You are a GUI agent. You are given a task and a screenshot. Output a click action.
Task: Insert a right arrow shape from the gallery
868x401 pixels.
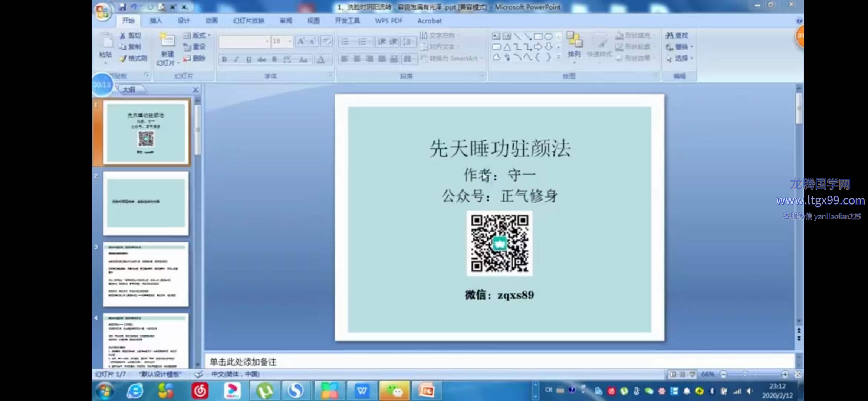pos(538,47)
